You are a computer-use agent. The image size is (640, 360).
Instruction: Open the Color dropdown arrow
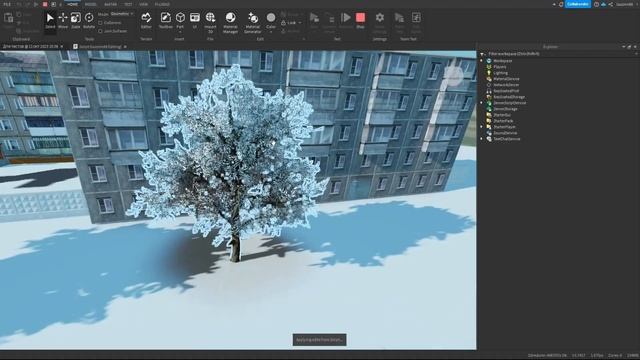click(271, 32)
